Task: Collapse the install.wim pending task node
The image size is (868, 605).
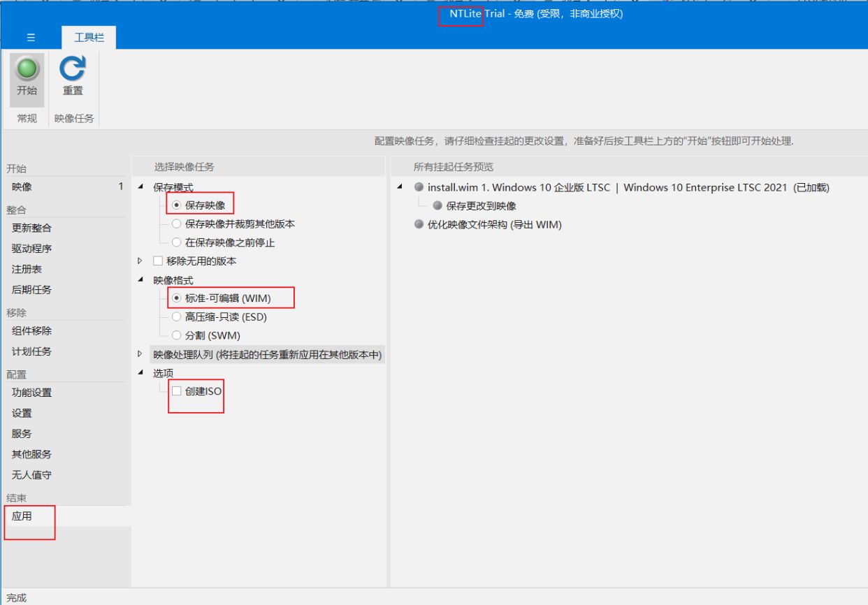Action: click(x=400, y=187)
